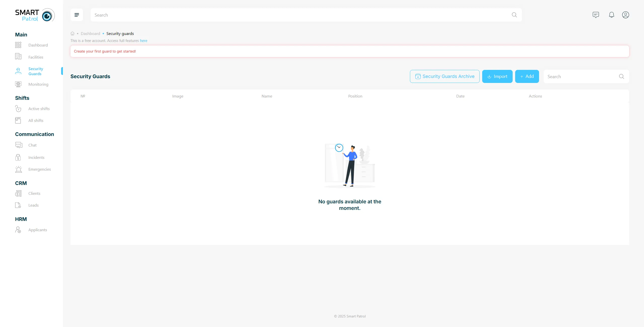Click the Applicants person-plus icon

click(18, 230)
